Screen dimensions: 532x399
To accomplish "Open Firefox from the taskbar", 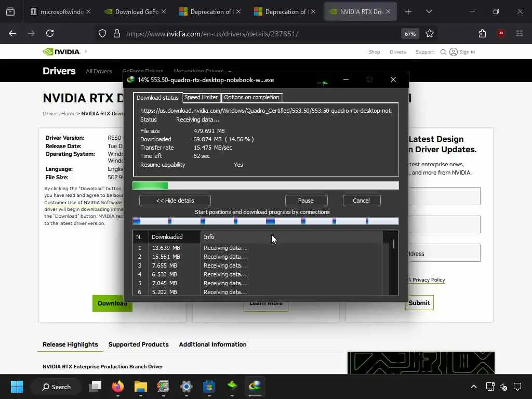I will tap(118, 387).
